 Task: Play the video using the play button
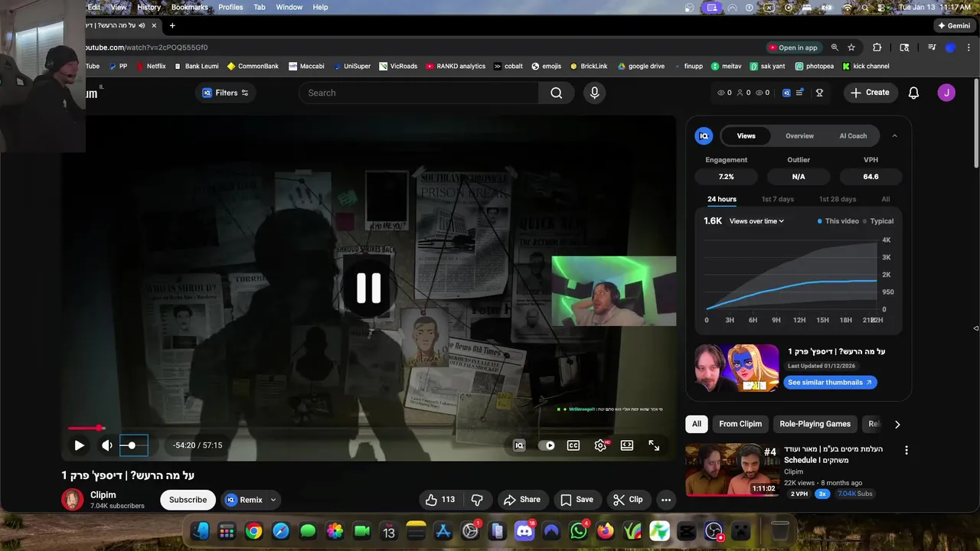[x=79, y=445]
